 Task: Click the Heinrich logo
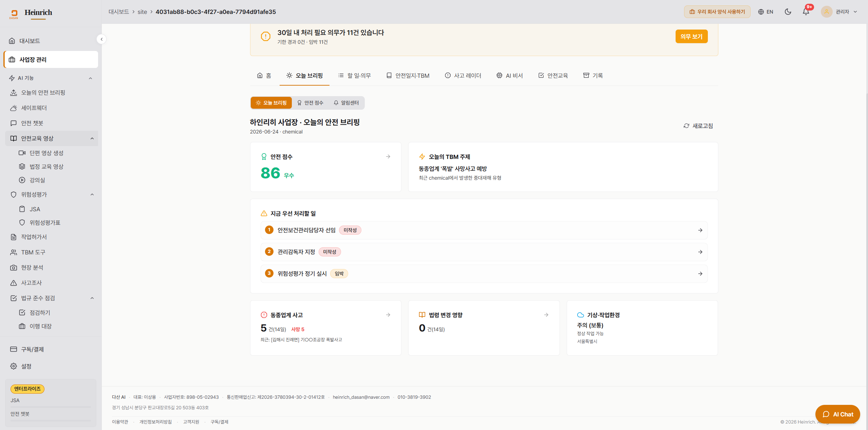click(31, 14)
